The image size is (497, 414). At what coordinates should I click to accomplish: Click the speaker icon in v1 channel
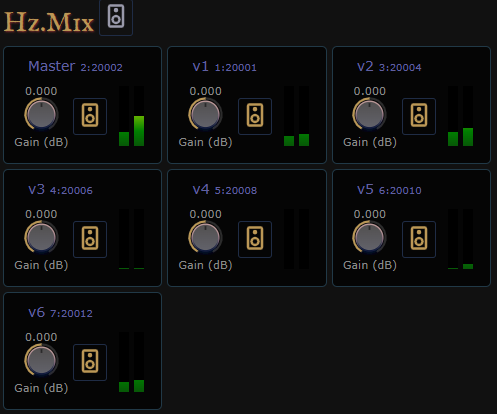point(255,116)
